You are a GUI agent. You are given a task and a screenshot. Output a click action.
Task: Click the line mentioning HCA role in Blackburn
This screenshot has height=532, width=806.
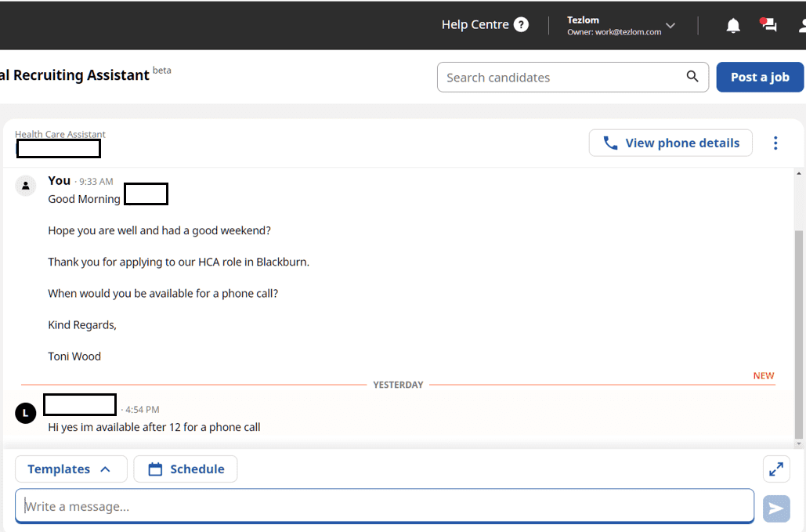179,262
